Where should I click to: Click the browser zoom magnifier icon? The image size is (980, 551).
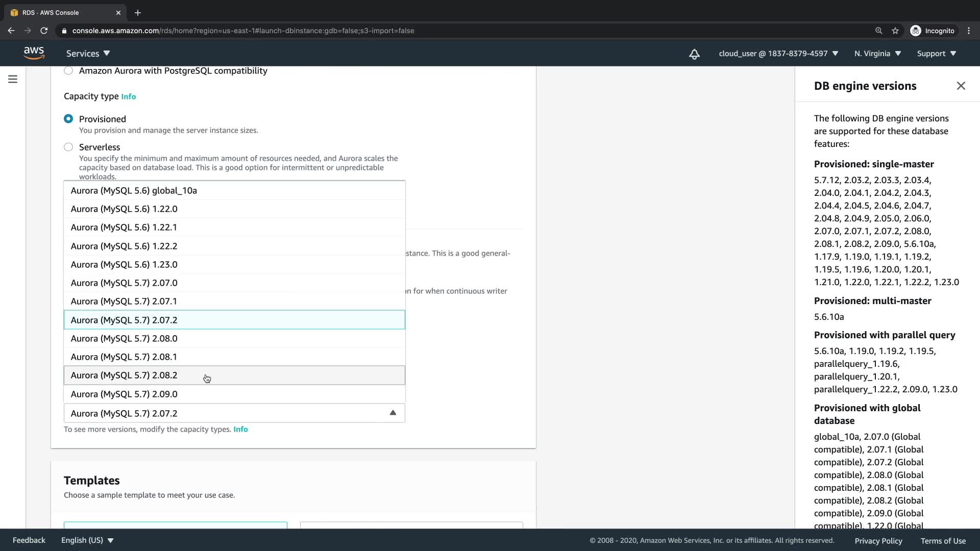coord(878,31)
